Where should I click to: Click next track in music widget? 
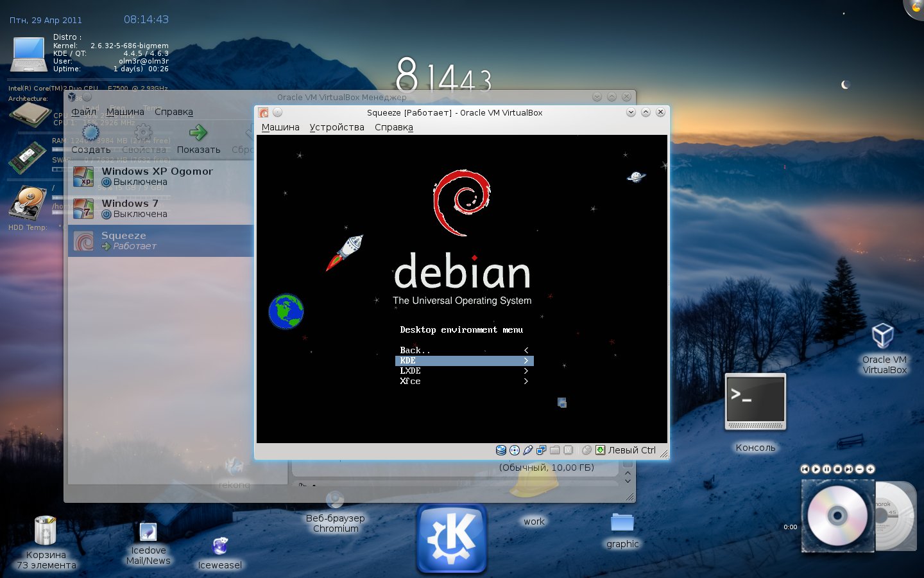848,469
